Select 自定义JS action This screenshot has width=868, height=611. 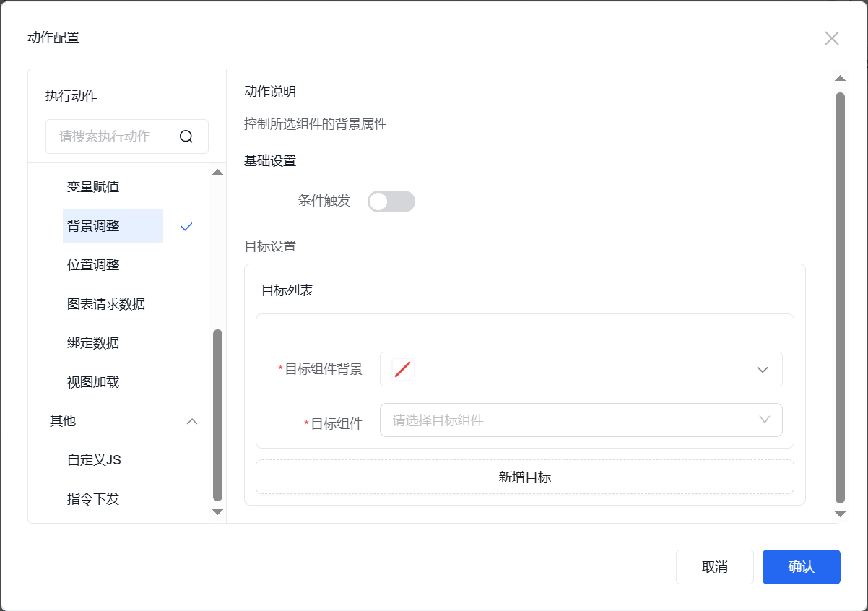pyautogui.click(x=94, y=460)
